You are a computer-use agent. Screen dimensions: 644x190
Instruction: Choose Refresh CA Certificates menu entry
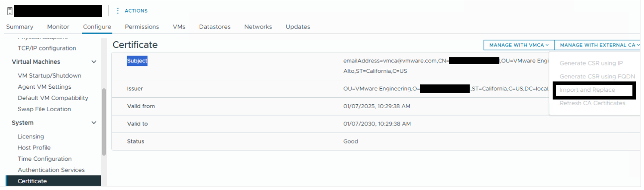(x=592, y=103)
